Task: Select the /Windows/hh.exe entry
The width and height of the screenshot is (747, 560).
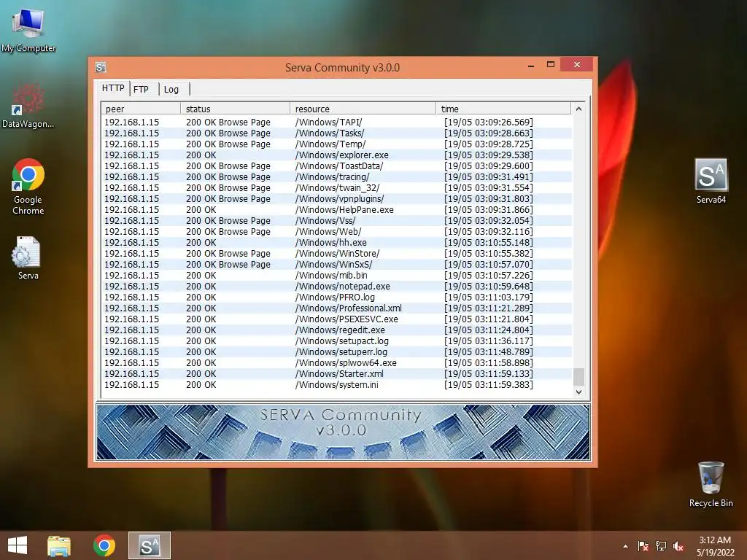Action: (x=337, y=243)
